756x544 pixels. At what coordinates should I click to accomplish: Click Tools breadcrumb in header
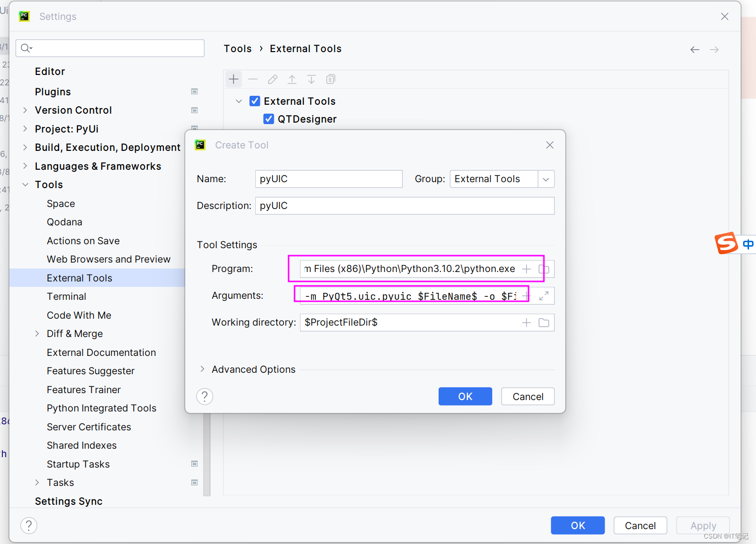coord(237,49)
